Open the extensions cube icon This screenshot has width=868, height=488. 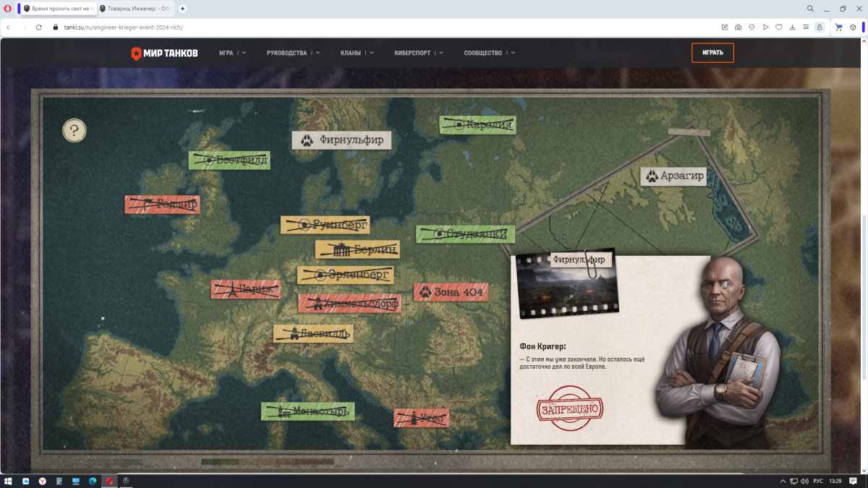pos(853,27)
